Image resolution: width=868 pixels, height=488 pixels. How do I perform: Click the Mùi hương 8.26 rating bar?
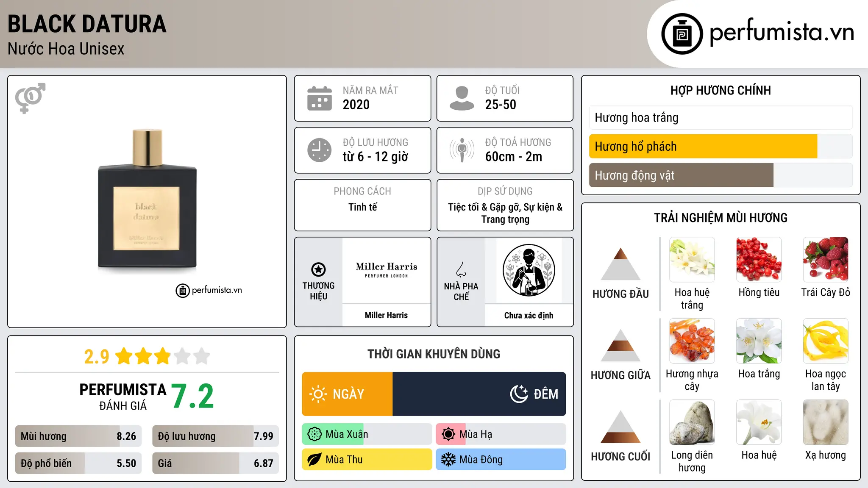point(78,436)
